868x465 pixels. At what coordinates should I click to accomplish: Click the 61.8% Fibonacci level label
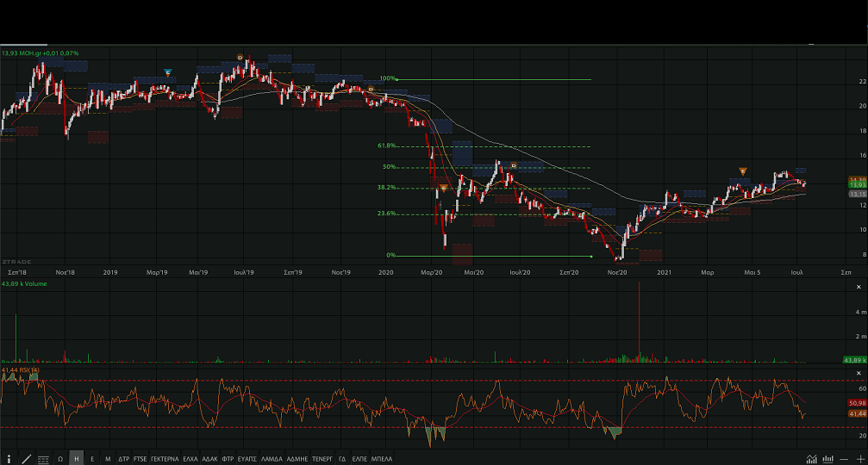[386, 146]
